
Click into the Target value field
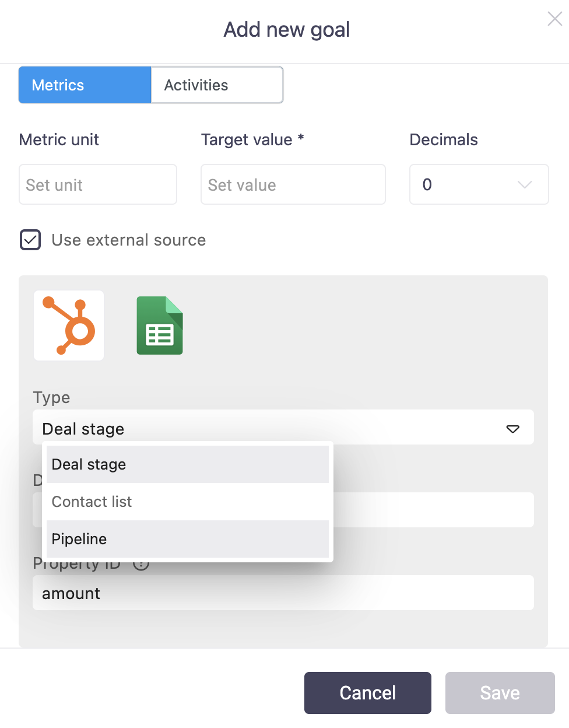(x=293, y=184)
